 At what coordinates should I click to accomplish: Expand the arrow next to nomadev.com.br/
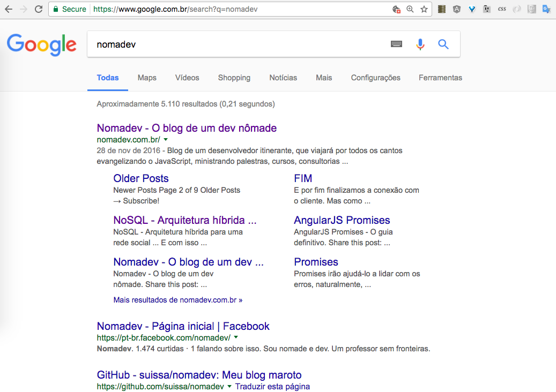click(166, 140)
